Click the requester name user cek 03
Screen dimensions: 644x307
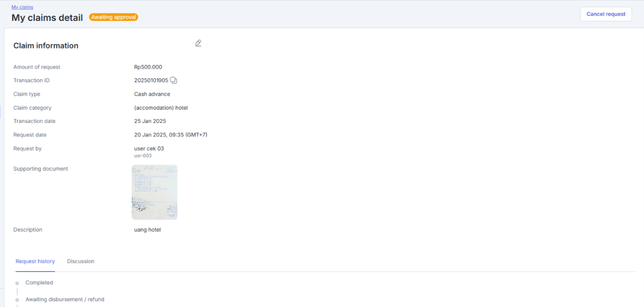coord(149,149)
